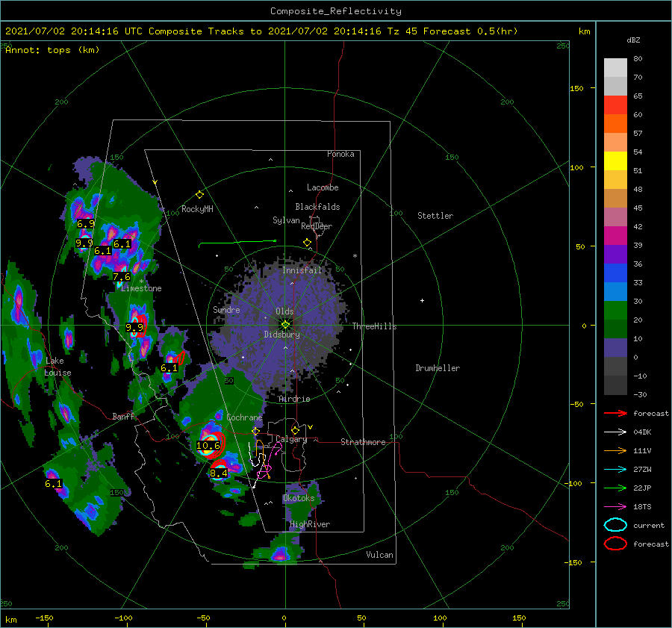Click the Composite_Reflectivity title
Screen dimensions: 672x628
(336, 11)
